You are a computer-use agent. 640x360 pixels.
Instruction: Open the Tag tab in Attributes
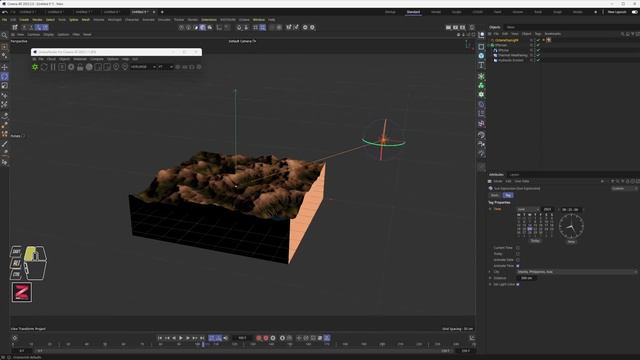tap(508, 196)
